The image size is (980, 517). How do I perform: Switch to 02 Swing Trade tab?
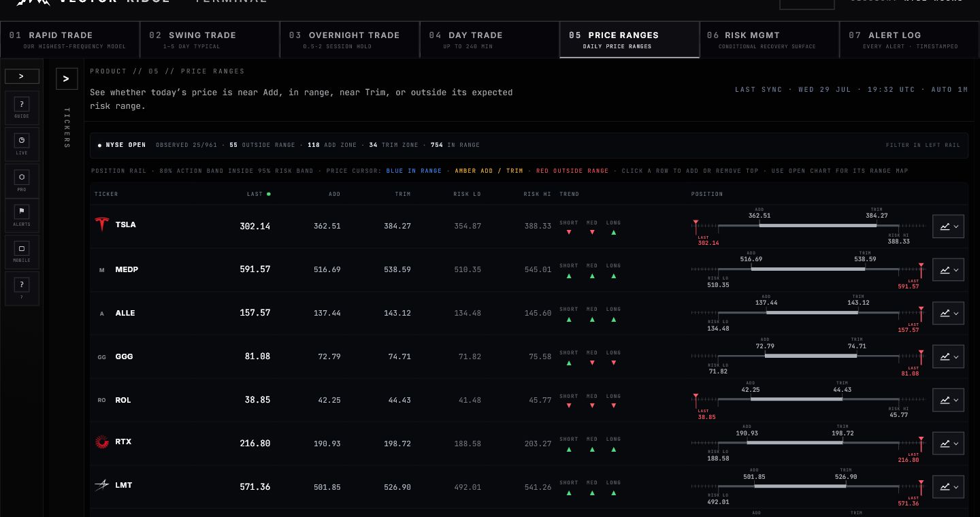click(x=210, y=39)
